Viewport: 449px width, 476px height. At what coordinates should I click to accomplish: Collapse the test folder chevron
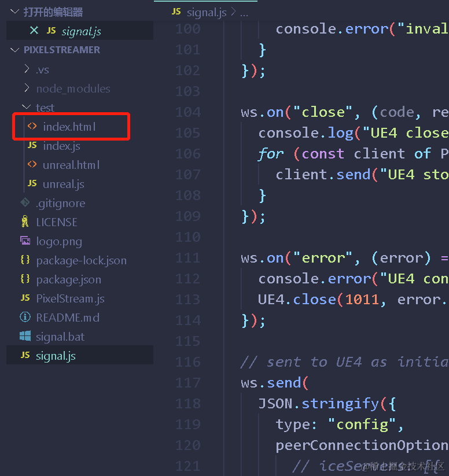pyautogui.click(x=27, y=107)
